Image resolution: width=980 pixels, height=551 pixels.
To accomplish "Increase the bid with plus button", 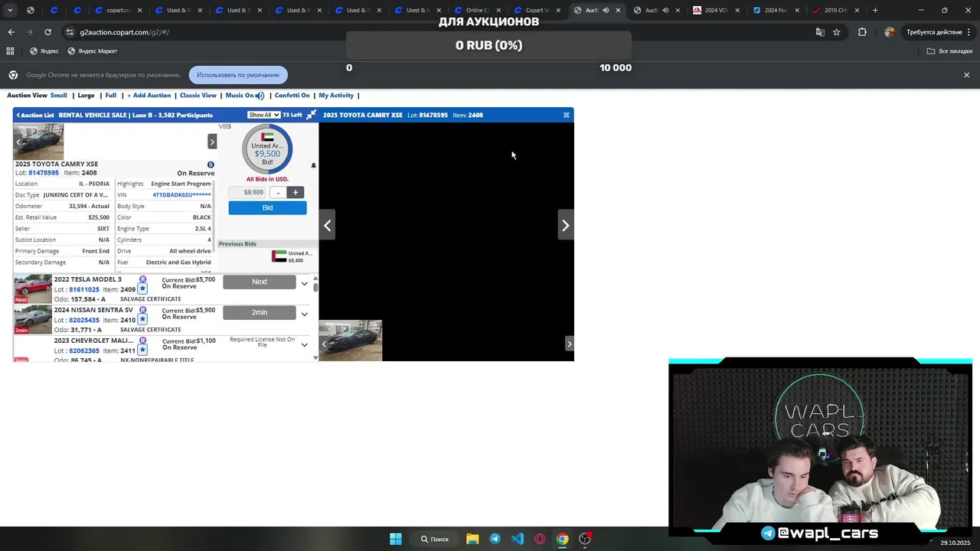I will (x=296, y=192).
